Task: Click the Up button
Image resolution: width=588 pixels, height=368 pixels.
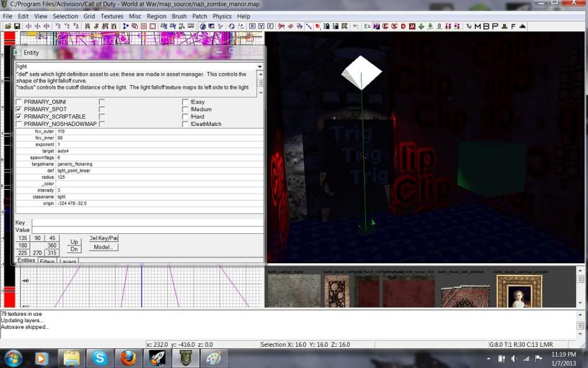Action: [x=74, y=242]
